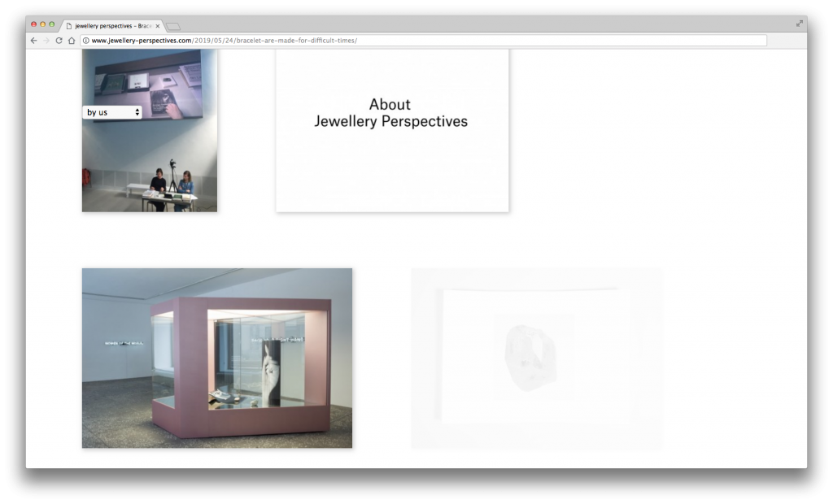The width and height of the screenshot is (833, 504).
Task: Open the pink display case exhibition image
Action: click(216, 358)
